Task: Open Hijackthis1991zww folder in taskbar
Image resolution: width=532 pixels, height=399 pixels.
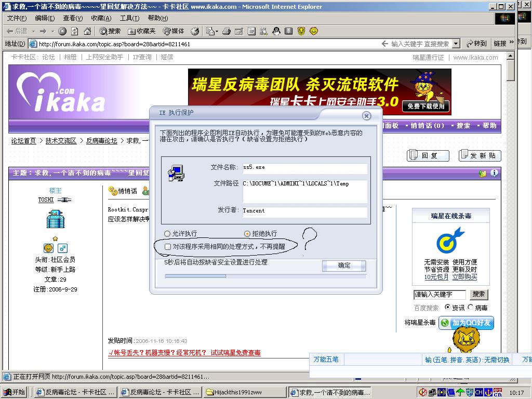Action: click(x=244, y=392)
